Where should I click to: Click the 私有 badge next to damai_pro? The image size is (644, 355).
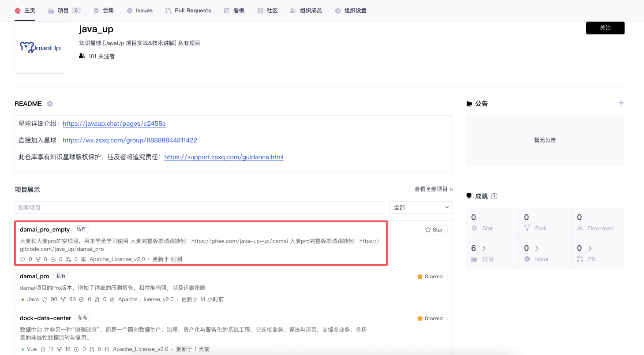click(x=61, y=276)
